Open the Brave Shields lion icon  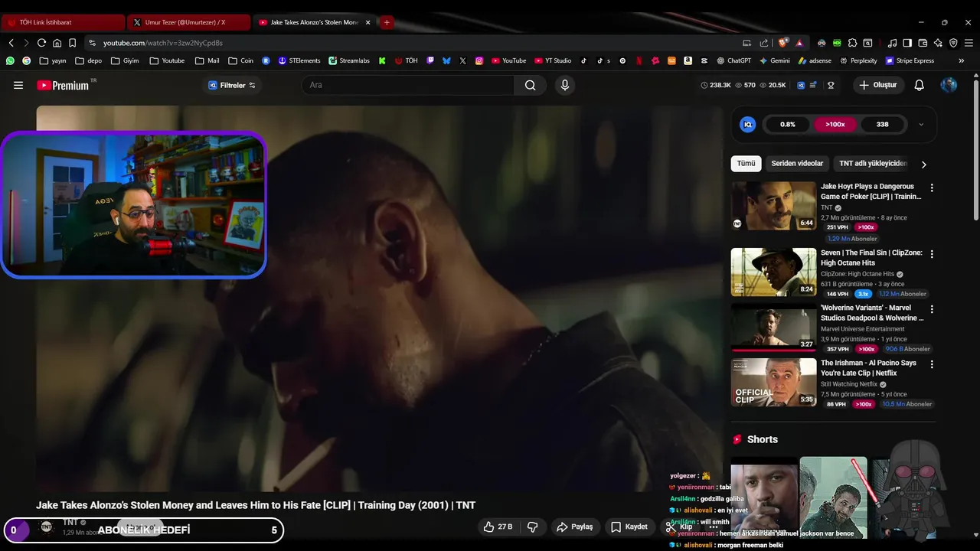783,43
